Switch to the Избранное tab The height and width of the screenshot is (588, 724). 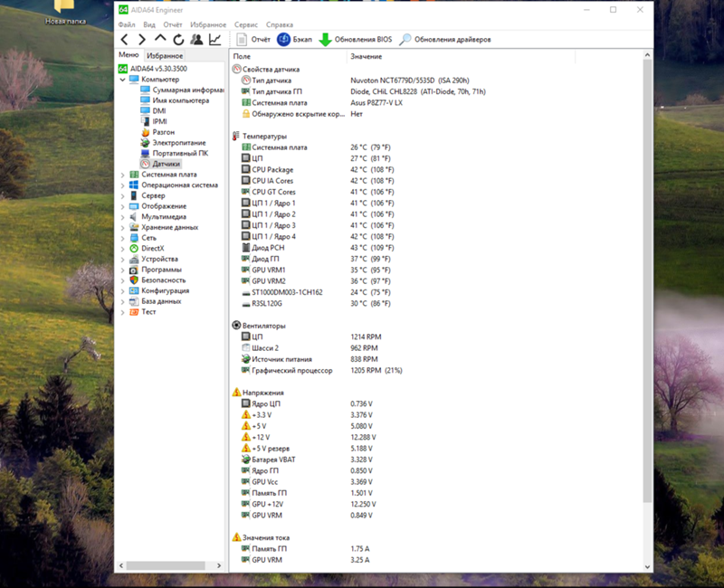pos(165,54)
